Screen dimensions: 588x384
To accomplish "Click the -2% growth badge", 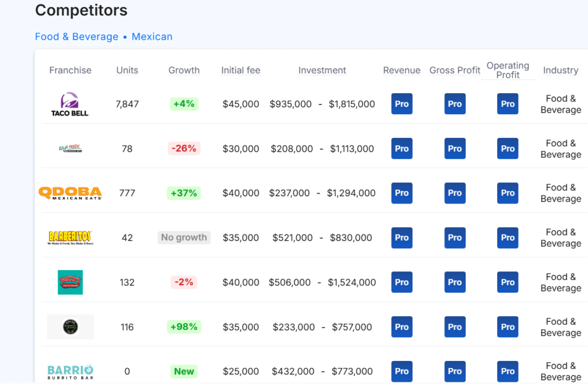I will coord(184,282).
